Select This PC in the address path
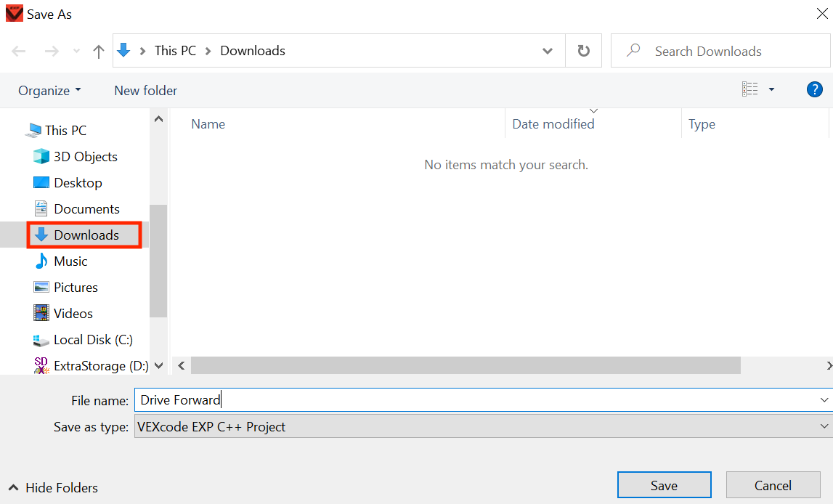The width and height of the screenshot is (833, 504). pos(175,50)
